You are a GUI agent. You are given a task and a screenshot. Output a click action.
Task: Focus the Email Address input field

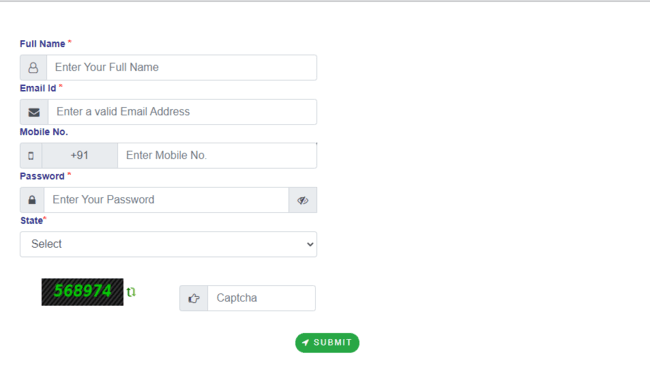(x=182, y=112)
